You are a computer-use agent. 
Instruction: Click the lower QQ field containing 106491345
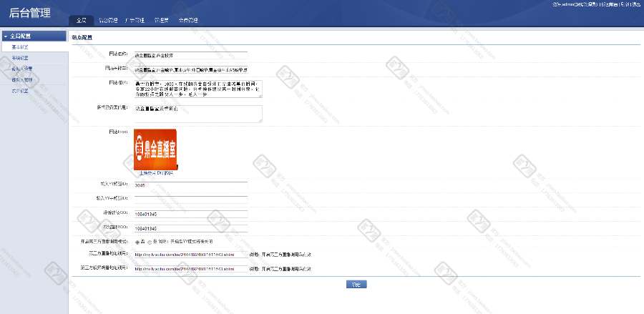click(x=191, y=229)
